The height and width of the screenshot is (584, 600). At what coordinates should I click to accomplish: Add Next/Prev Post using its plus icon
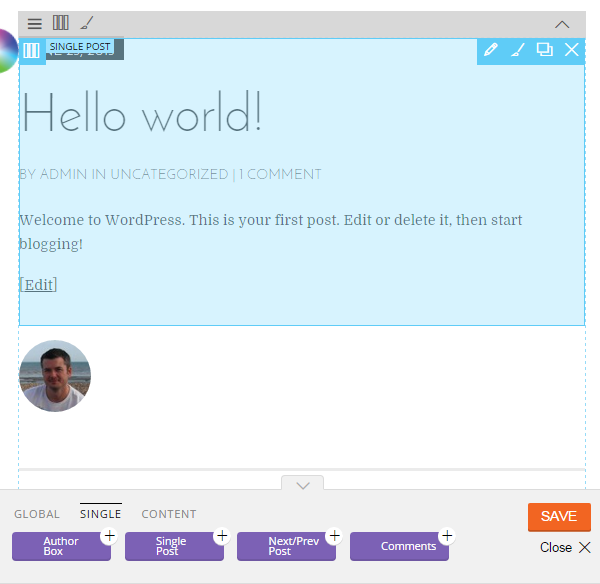point(334,536)
